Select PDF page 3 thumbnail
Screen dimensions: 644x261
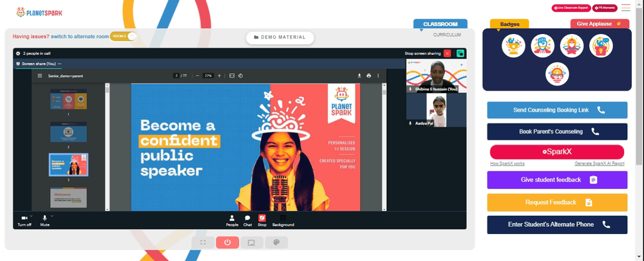(69, 165)
